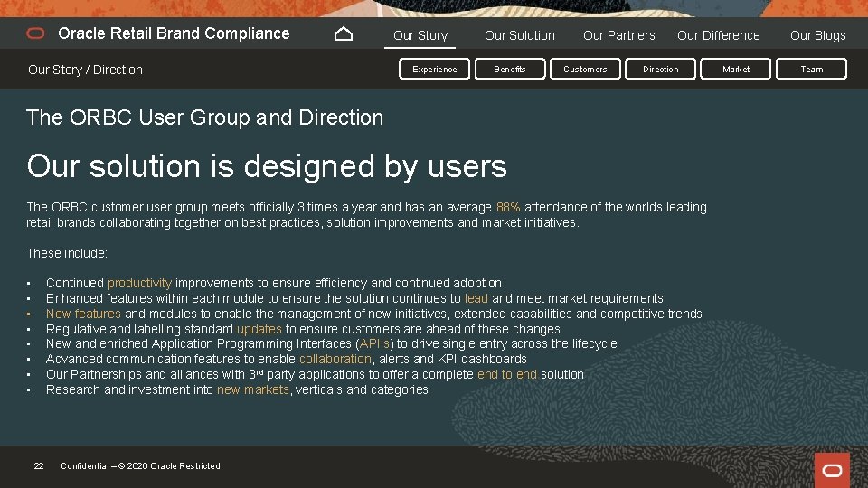868x488 pixels.
Task: Click the slide number 22
Action: click(x=39, y=466)
